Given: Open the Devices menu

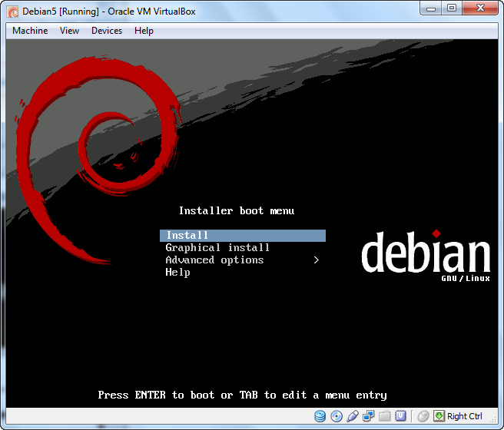Looking at the screenshot, I should pos(107,31).
